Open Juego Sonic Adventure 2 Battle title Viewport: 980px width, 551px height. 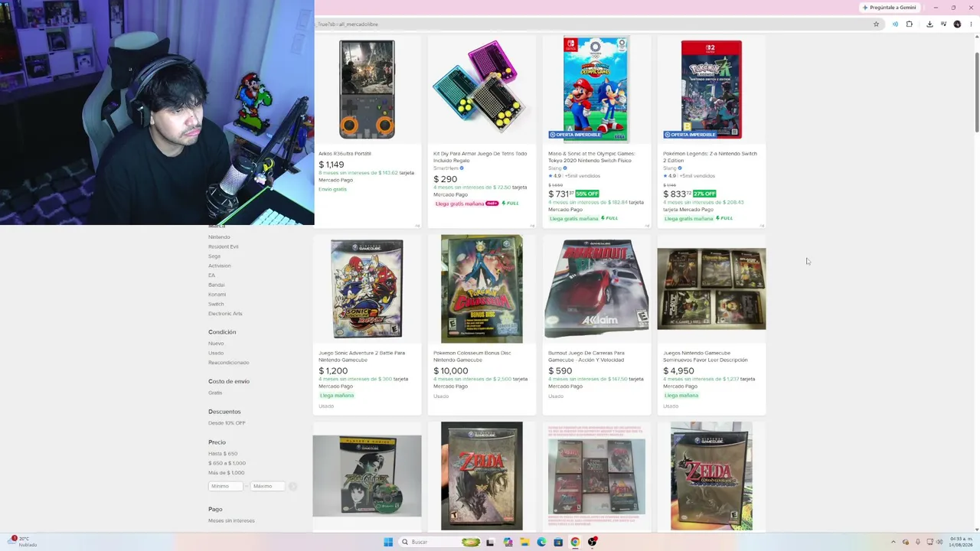(361, 357)
